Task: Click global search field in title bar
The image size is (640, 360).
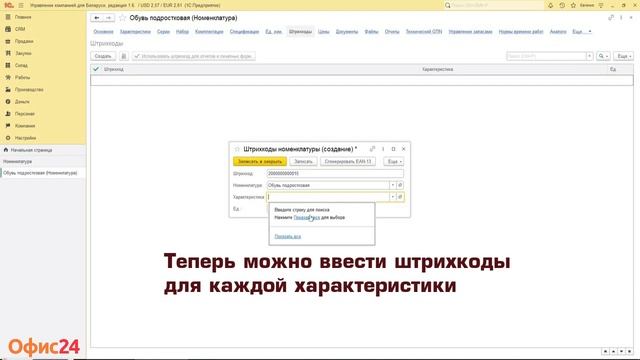Action: point(495,5)
